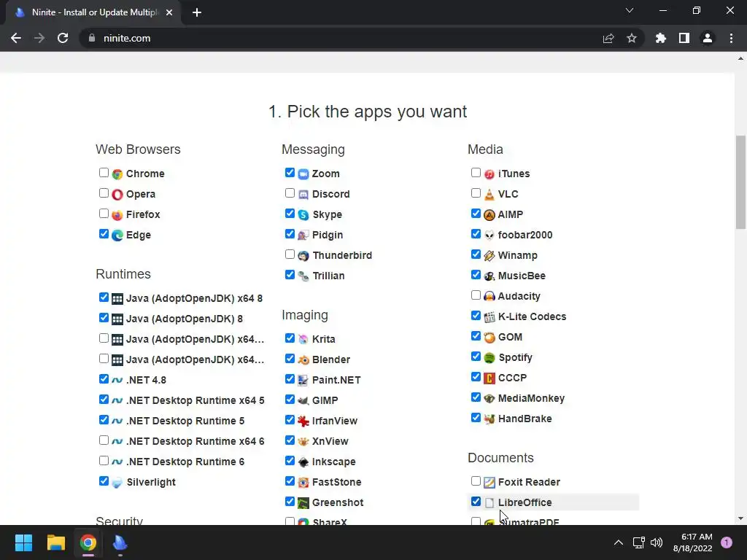Open Chrome extensions puzzle icon
Viewport: 747px width, 560px height.
pyautogui.click(x=660, y=38)
